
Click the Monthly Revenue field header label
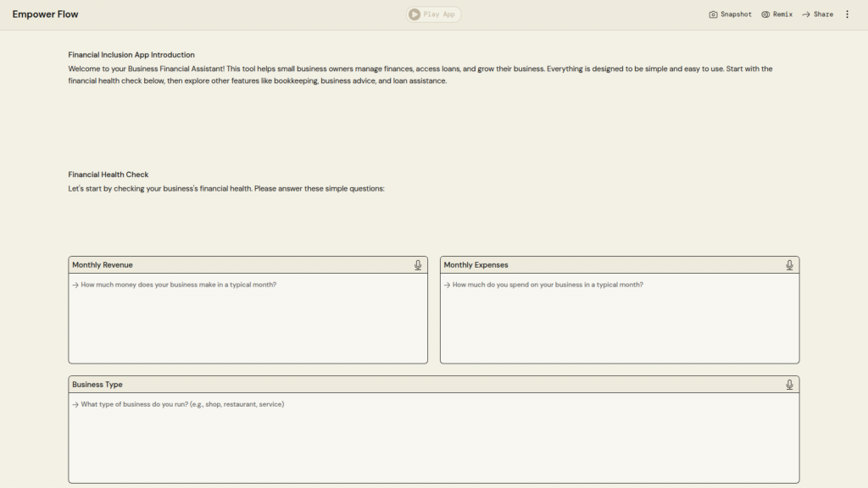click(103, 265)
